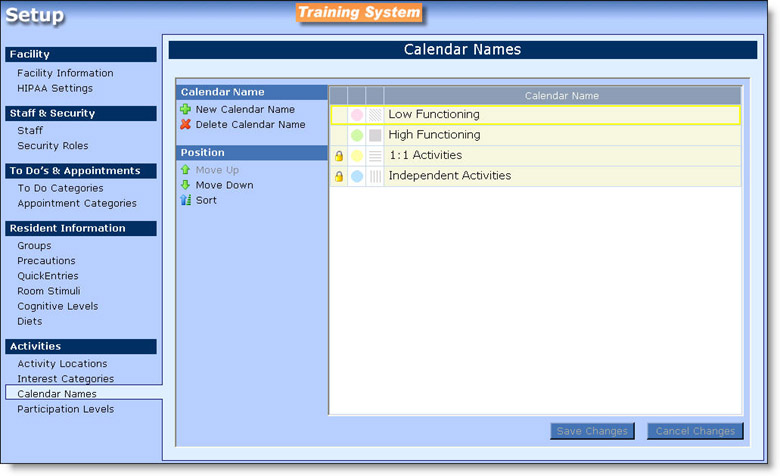Click the Calendar Name column header
Screen dimensions: 780x476
point(562,95)
